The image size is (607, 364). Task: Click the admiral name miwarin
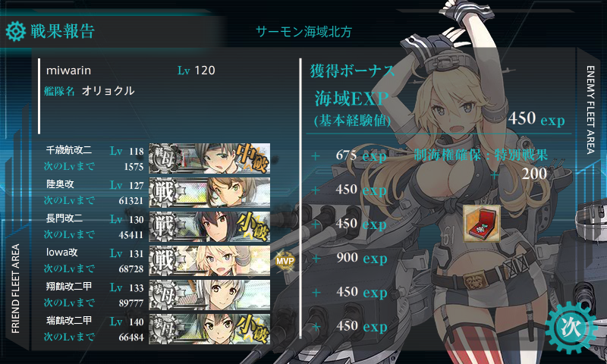[68, 71]
